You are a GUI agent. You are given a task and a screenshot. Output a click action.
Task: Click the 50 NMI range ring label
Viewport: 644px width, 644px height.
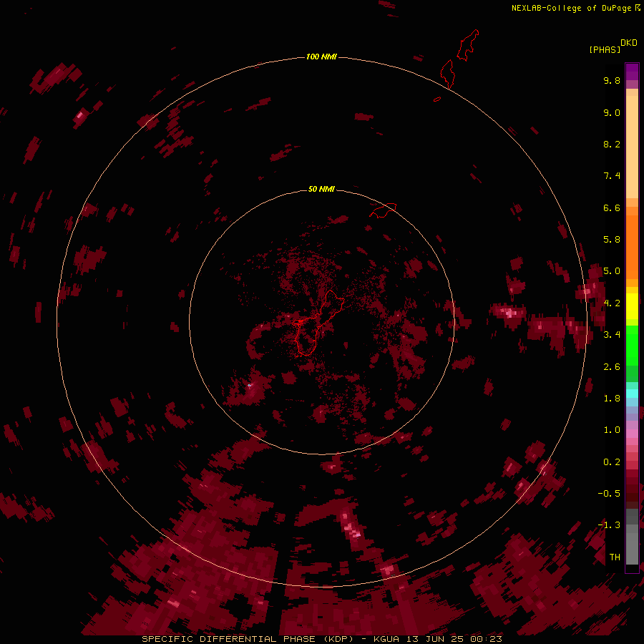[321, 189]
